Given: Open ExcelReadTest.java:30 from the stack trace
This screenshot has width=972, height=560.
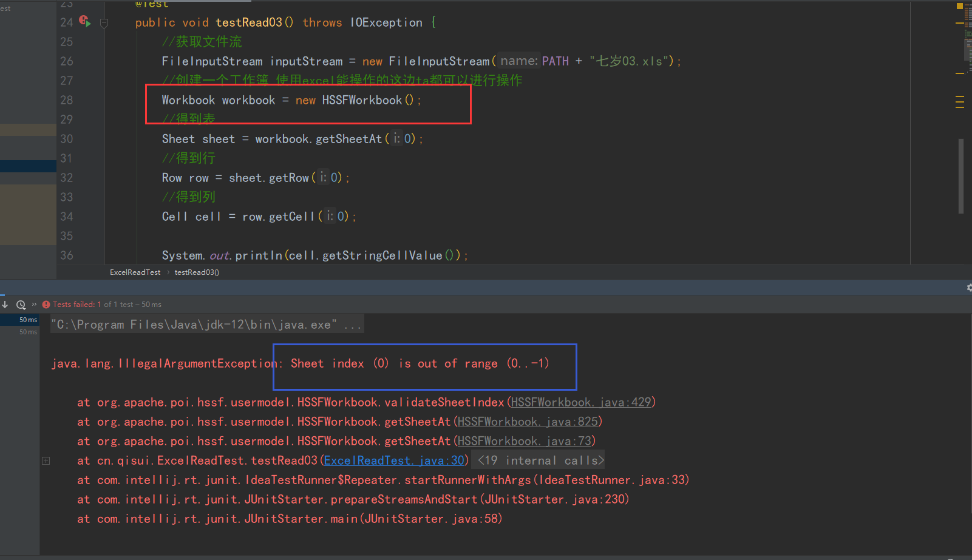Looking at the screenshot, I should (x=394, y=460).
